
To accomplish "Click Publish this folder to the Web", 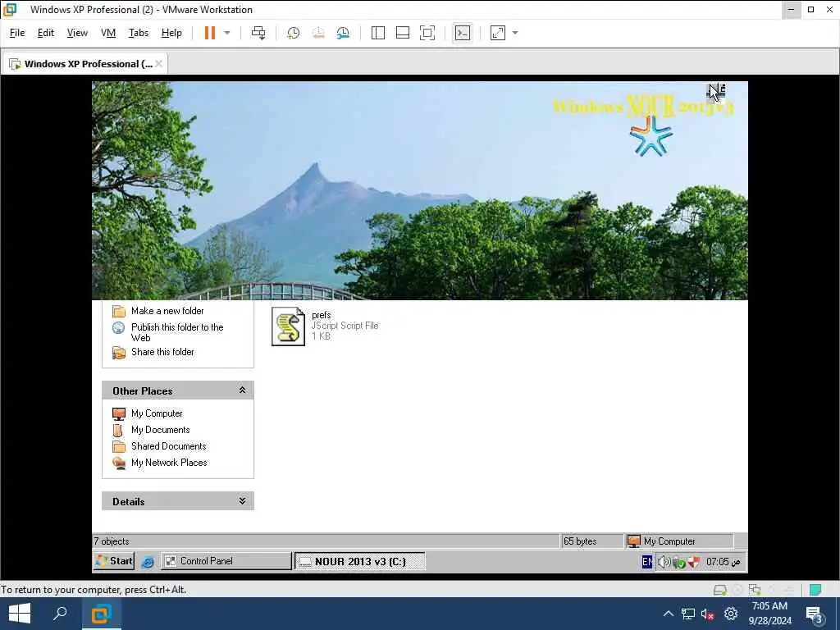I will [x=177, y=332].
